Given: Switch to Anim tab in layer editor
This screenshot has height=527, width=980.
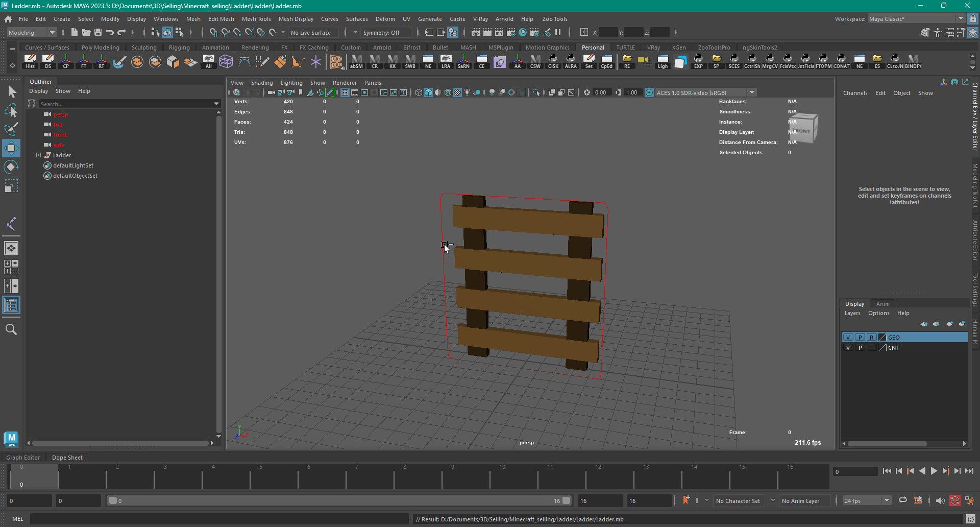Looking at the screenshot, I should pyautogui.click(x=883, y=304).
